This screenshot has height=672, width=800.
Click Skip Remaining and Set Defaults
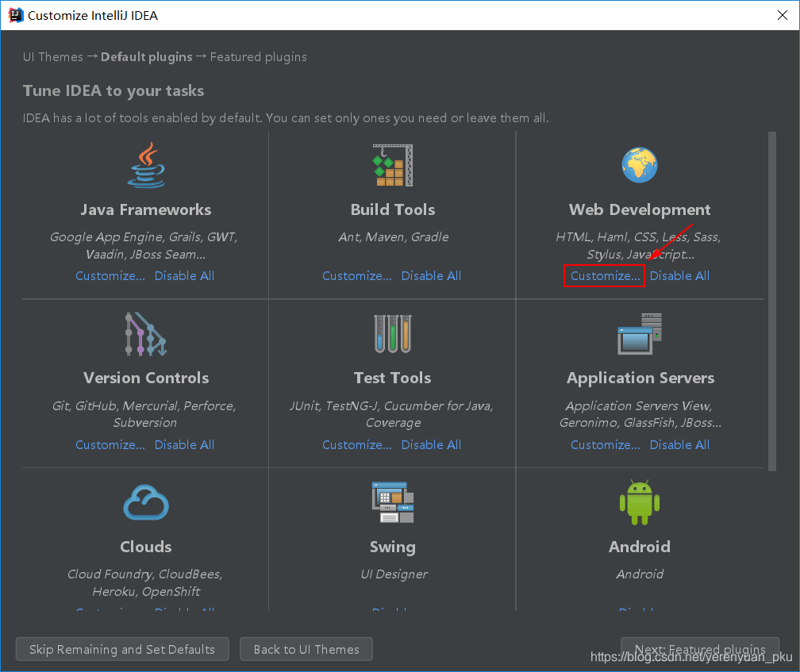click(122, 649)
